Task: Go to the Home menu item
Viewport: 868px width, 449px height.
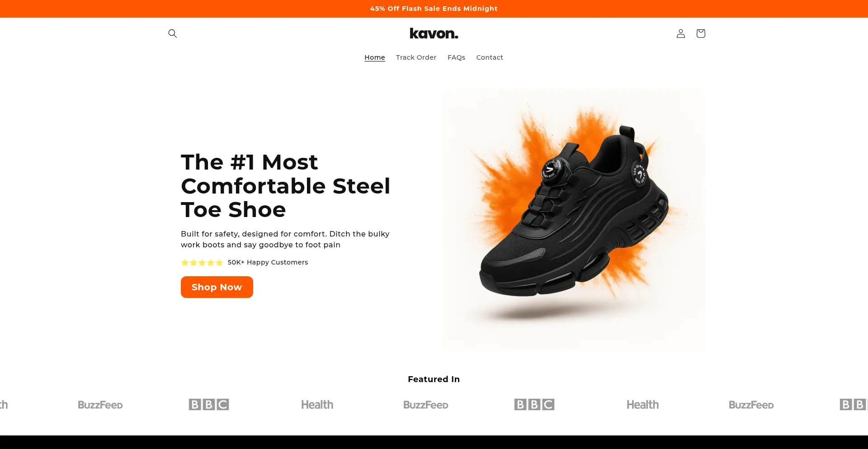Action: click(x=375, y=57)
